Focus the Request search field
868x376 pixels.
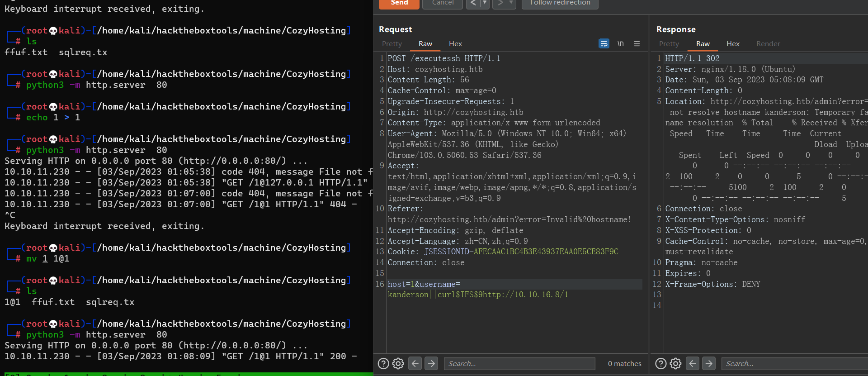519,363
